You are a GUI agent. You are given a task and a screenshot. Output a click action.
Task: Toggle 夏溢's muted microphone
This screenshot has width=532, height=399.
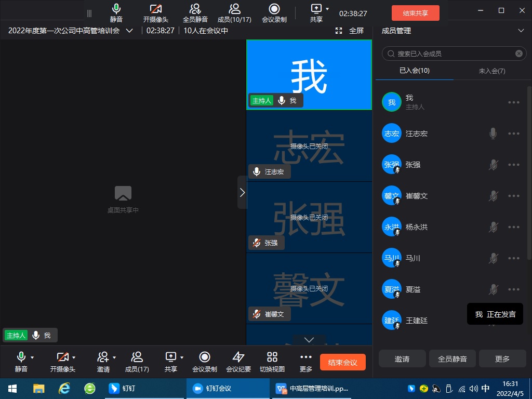pos(493,289)
